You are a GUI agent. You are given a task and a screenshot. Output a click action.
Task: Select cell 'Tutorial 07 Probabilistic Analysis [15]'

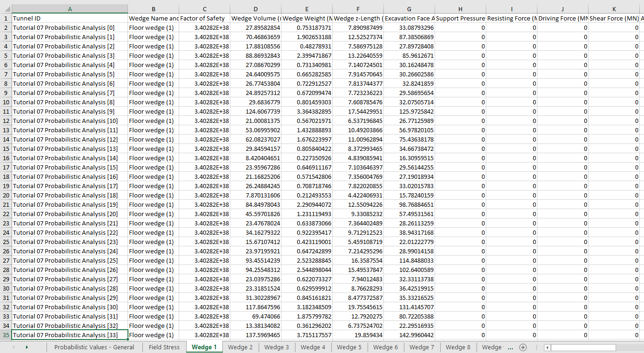(70, 167)
